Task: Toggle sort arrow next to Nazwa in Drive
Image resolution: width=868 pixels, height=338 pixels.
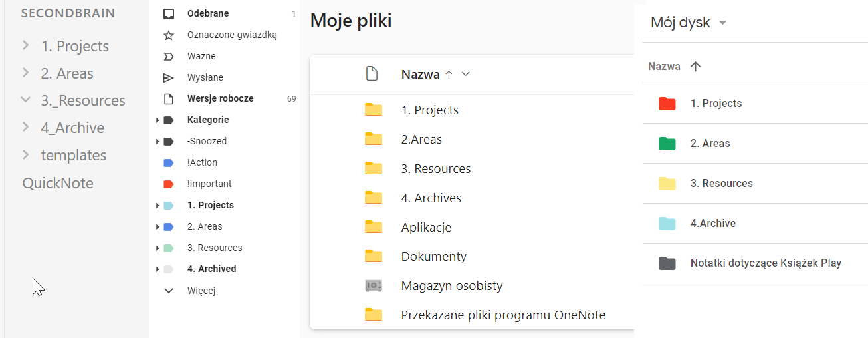Action: click(696, 66)
